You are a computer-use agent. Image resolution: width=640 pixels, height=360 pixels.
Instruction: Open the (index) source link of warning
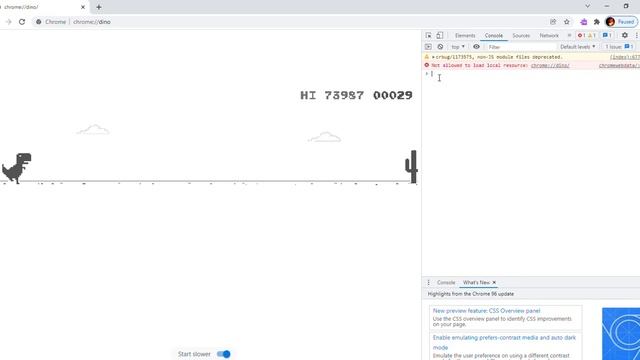click(625, 57)
